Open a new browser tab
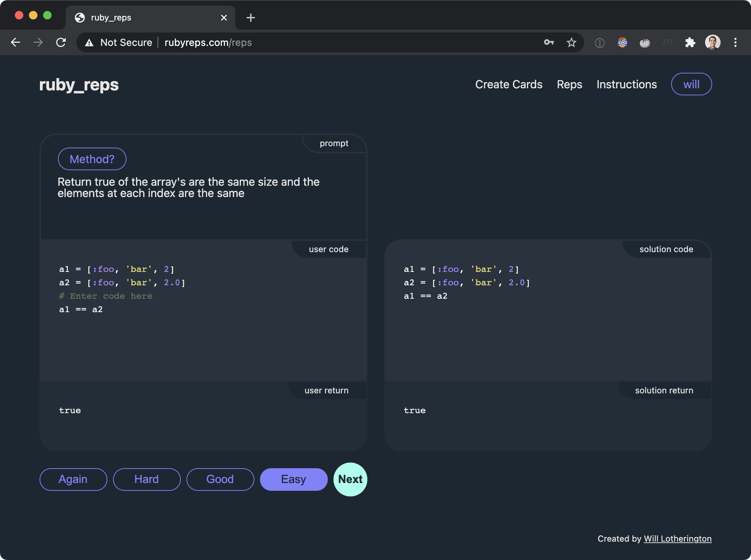Image resolution: width=751 pixels, height=560 pixels. [250, 18]
